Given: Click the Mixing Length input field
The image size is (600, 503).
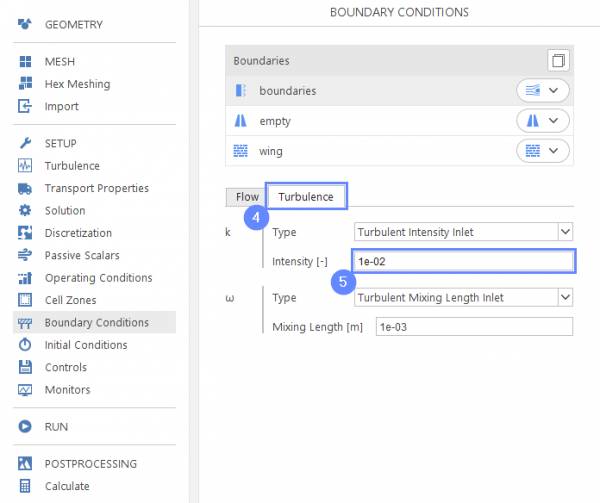Looking at the screenshot, I should pyautogui.click(x=474, y=327).
